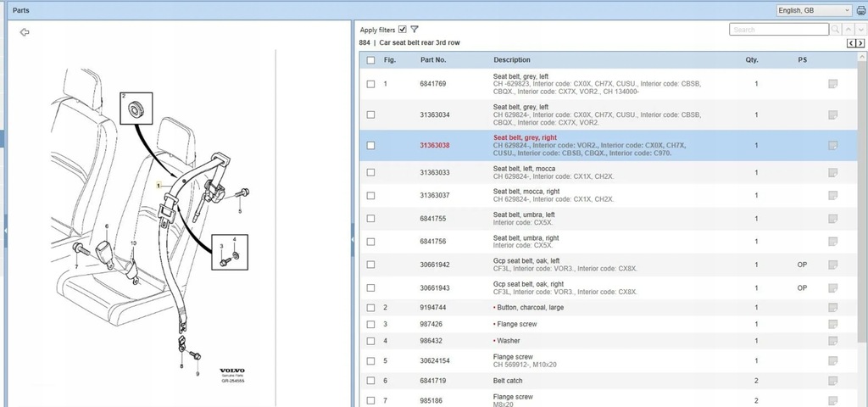
Task: Sort by Part No. column header
Action: tap(433, 60)
